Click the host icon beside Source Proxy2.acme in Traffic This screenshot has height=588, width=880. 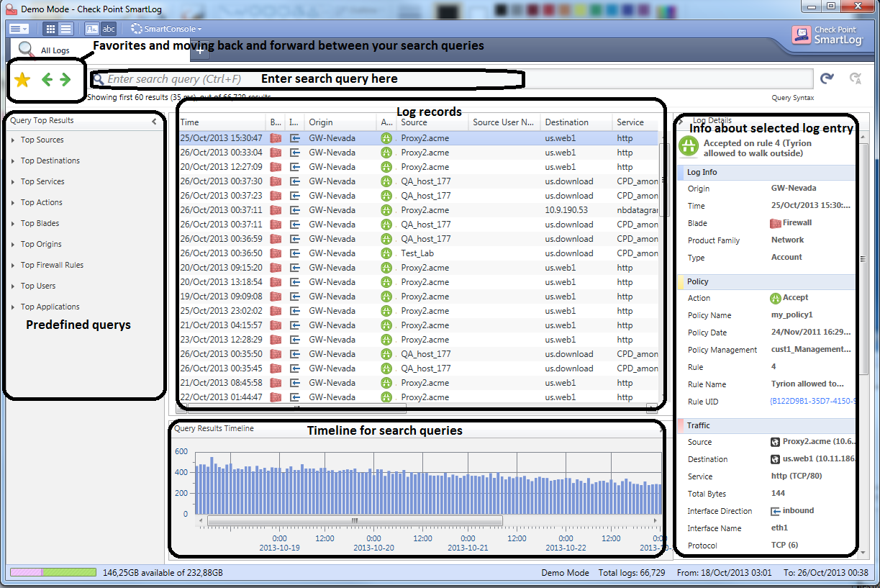776,442
